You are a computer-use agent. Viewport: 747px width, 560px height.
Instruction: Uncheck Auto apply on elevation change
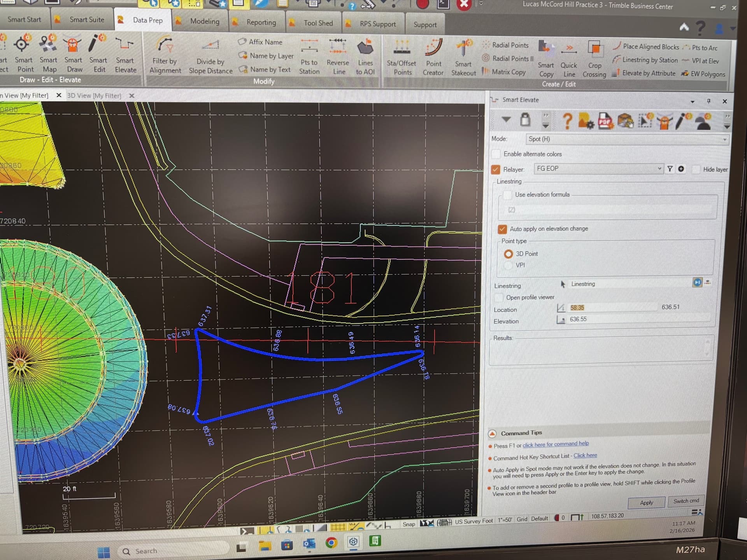tap(502, 229)
